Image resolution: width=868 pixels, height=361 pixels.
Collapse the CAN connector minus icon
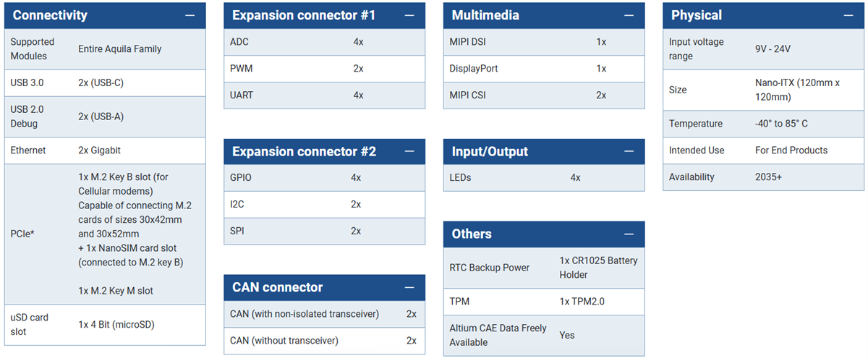tap(409, 287)
